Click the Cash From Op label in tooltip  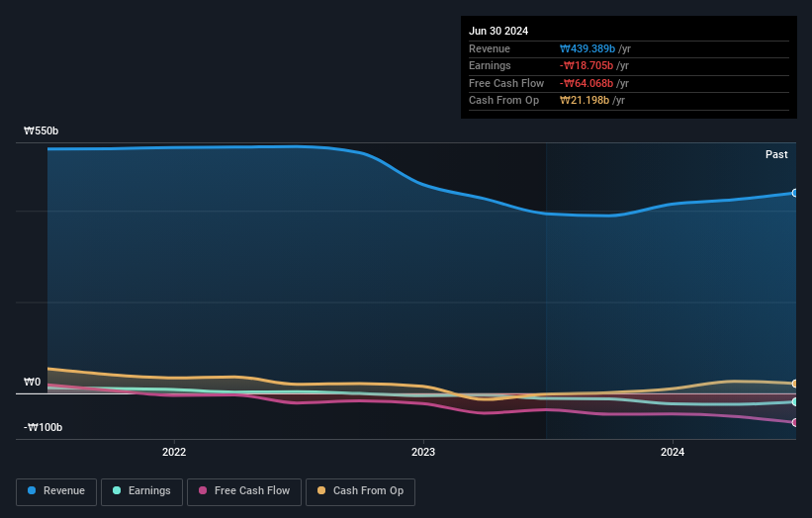pyautogui.click(x=503, y=101)
